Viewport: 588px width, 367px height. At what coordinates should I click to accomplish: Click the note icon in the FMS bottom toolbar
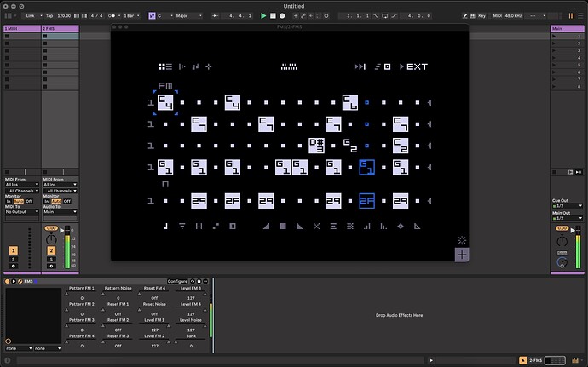point(165,226)
